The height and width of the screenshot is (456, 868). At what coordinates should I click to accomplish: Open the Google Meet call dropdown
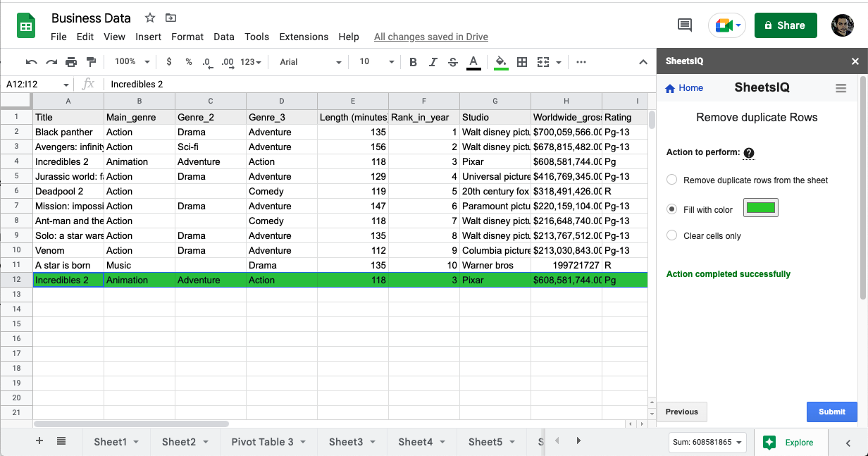[x=738, y=25]
